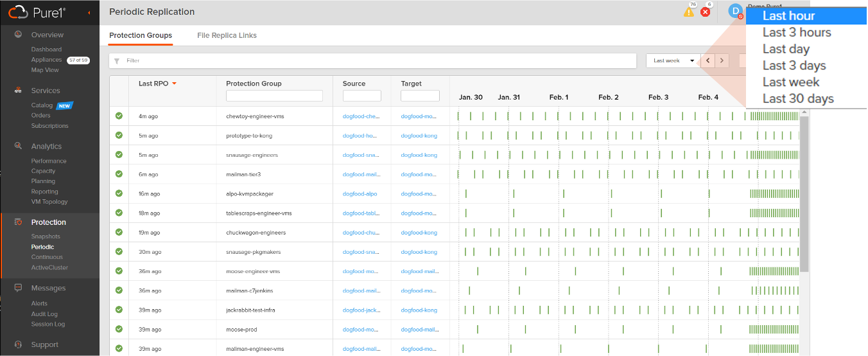
Task: Open Map View in the sidebar
Action: coord(45,70)
